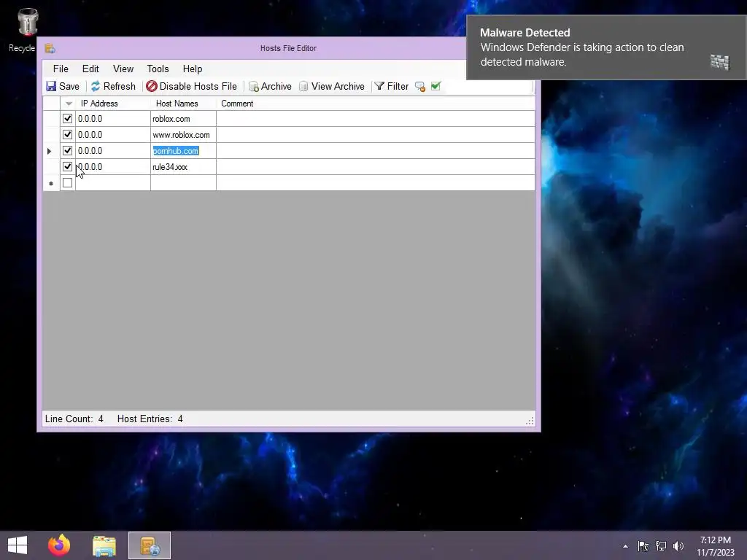The image size is (747, 560).
Task: Click the Windows Defender notification icon
Action: [x=720, y=62]
